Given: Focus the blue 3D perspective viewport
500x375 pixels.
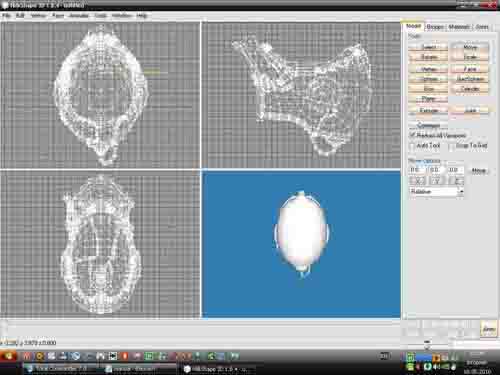Looking at the screenshot, I should click(x=301, y=244).
